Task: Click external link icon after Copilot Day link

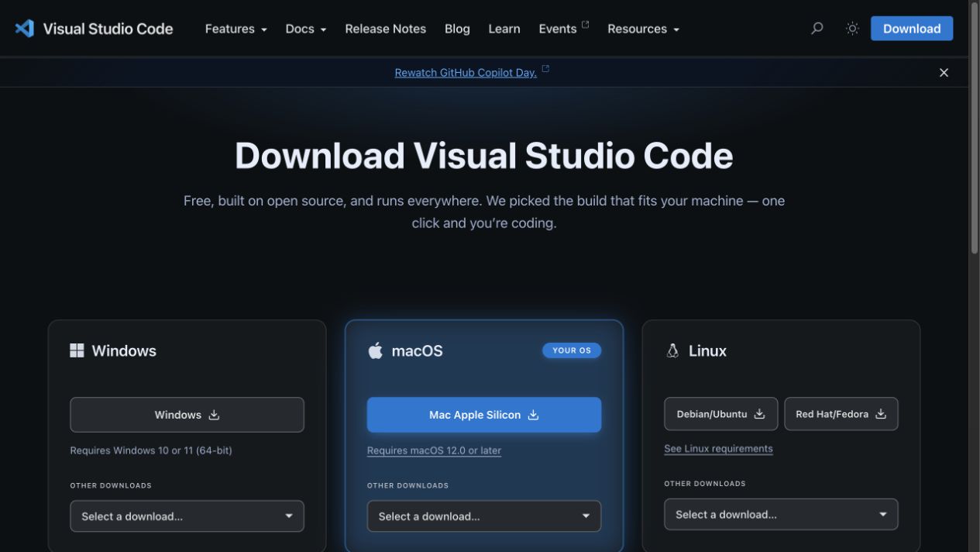Action: tap(545, 69)
